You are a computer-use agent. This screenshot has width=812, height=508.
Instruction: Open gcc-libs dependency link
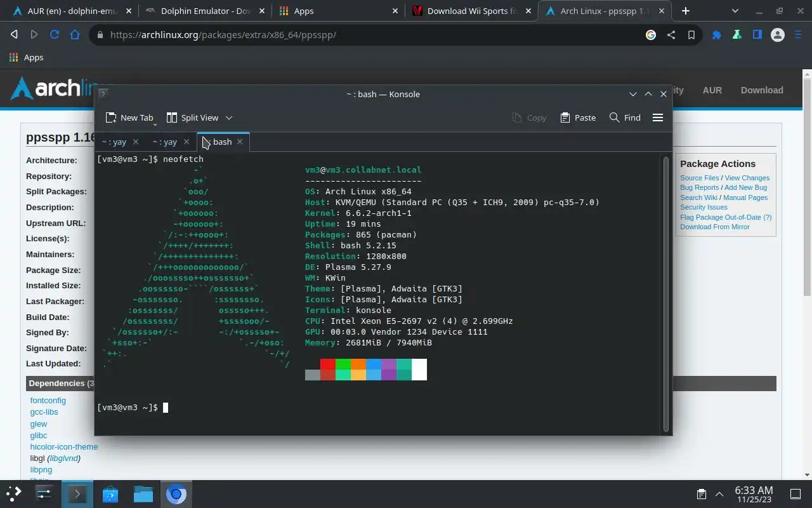pos(44,412)
